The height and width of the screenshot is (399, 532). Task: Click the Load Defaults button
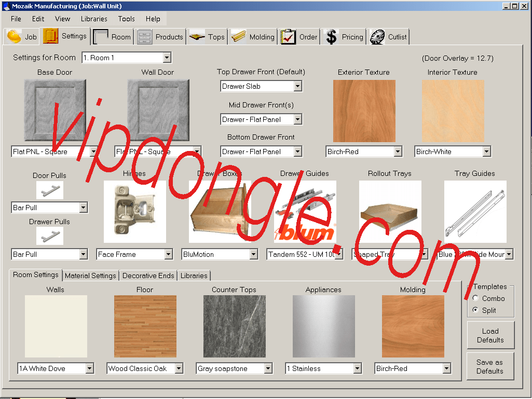(x=490, y=335)
